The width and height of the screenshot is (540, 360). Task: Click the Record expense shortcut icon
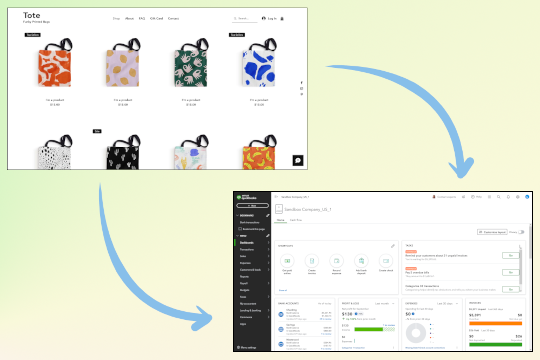click(x=336, y=261)
